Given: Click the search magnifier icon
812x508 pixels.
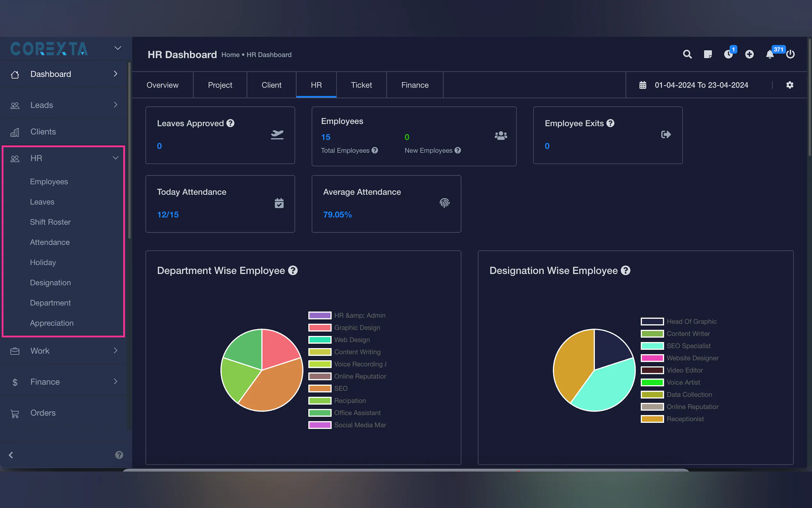Looking at the screenshot, I should point(687,54).
